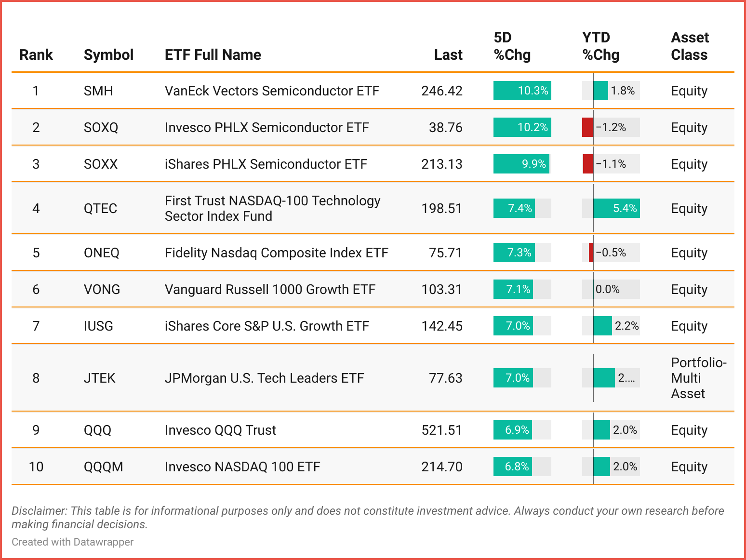This screenshot has height=560, width=746.
Task: Click the Rank column header
Action: pos(36,55)
